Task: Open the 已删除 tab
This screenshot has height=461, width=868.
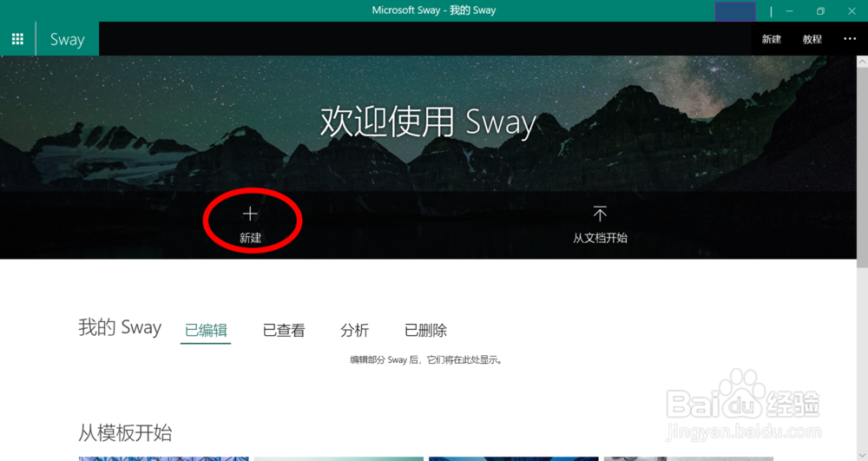Action: click(x=425, y=331)
